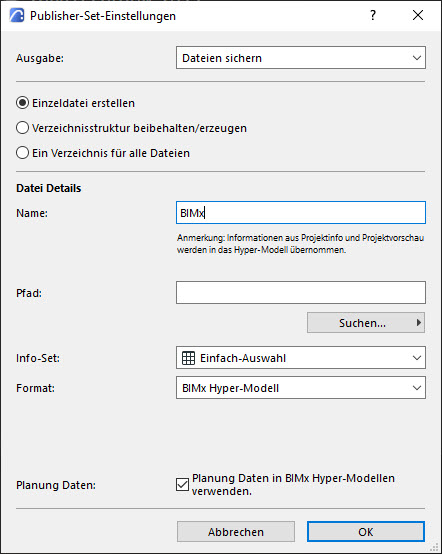Image resolution: width=442 pixels, height=554 pixels.
Task: Close the Publisher-Set-Einstellungen dialog
Action: pos(418,15)
